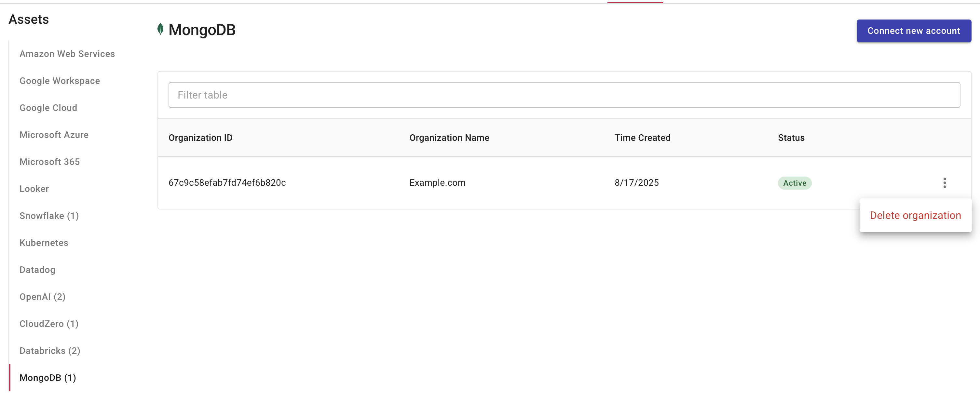This screenshot has width=980, height=402.
Task: Select the Kubernetes section
Action: pyautogui.click(x=44, y=243)
